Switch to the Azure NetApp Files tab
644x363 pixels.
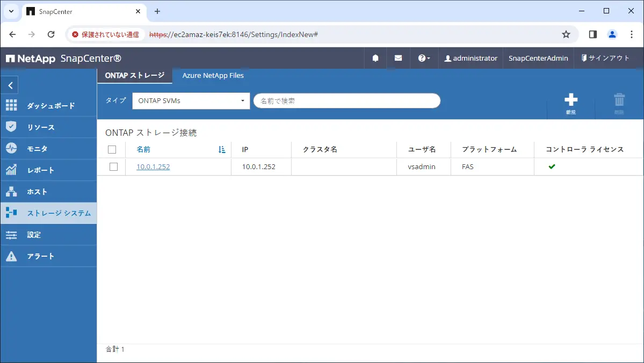(x=213, y=76)
